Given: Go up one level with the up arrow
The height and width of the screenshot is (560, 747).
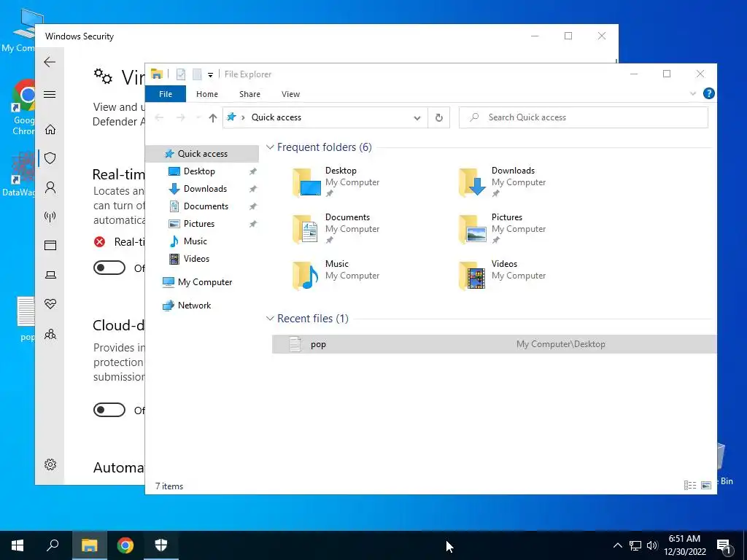Looking at the screenshot, I should [212, 117].
